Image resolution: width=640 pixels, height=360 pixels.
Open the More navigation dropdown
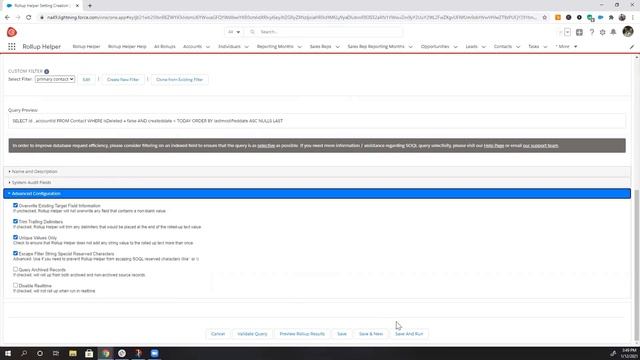[567, 47]
